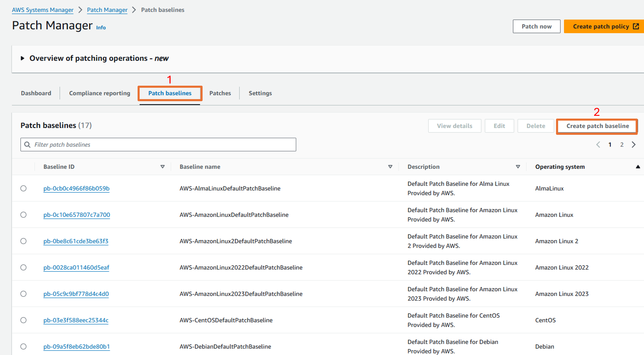The width and height of the screenshot is (644, 355).
Task: Click the Baseline ID sort arrow
Action: point(162,167)
